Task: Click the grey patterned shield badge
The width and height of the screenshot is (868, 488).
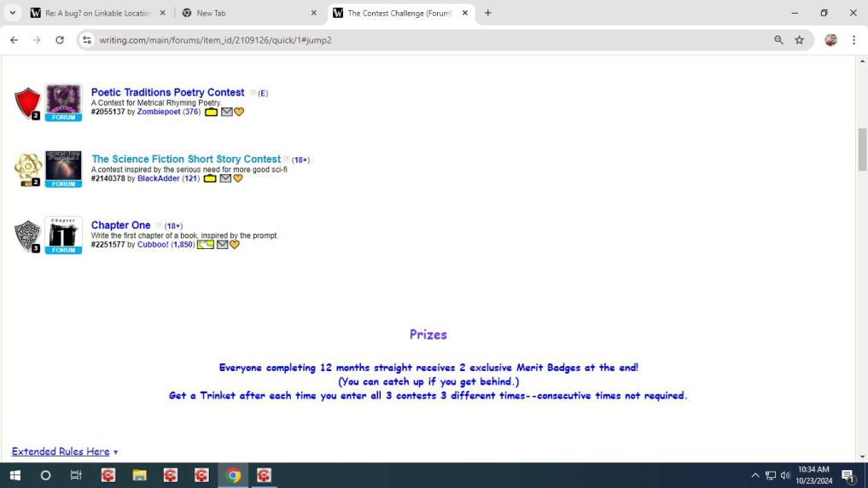Action: (27, 236)
